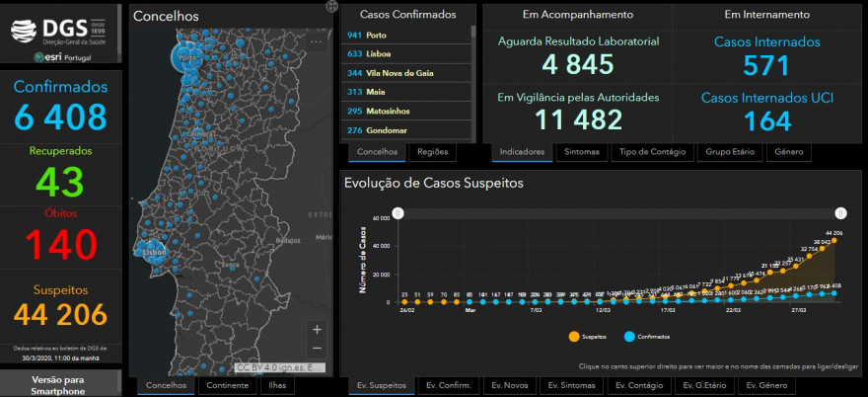Click the right handle of chart range slider
Screen dimensions: 868x397
tap(840, 213)
